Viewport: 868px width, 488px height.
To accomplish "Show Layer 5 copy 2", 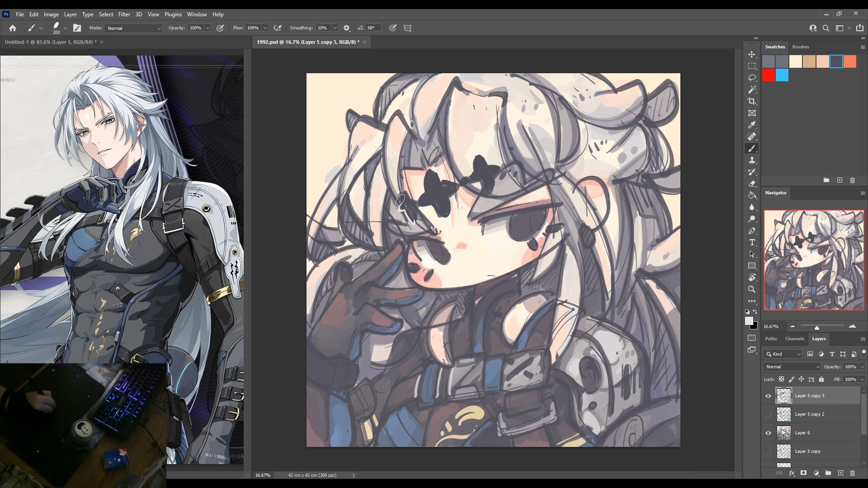I will (x=768, y=414).
